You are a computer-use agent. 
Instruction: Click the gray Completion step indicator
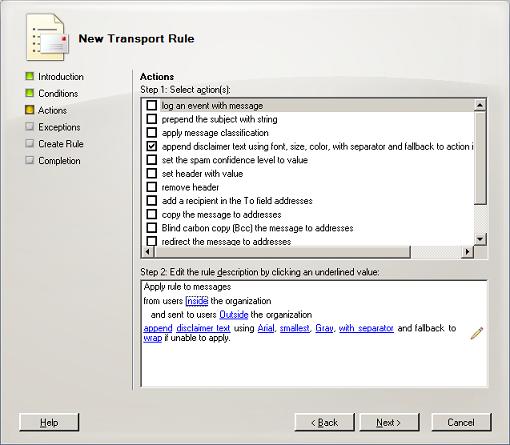tap(30, 160)
